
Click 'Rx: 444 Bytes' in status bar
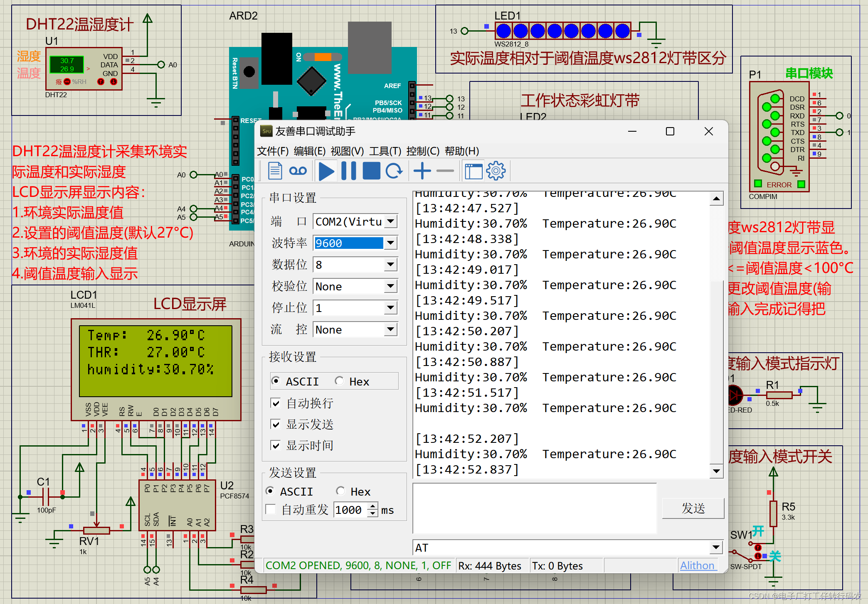[x=490, y=566]
